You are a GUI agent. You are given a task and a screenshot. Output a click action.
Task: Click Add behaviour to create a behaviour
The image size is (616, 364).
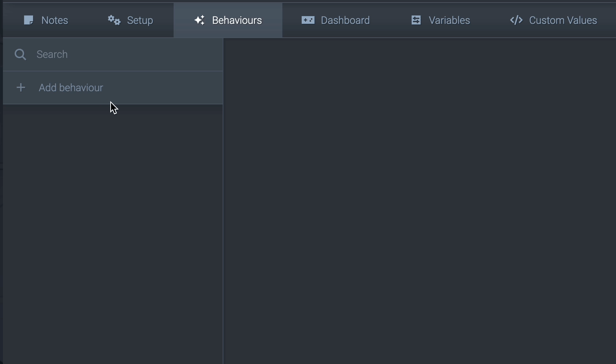[71, 88]
